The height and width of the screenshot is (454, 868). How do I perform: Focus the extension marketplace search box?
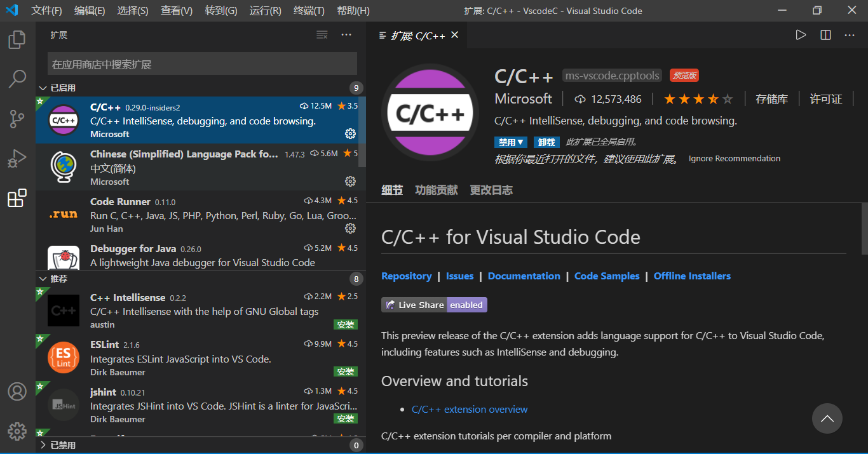pos(202,64)
